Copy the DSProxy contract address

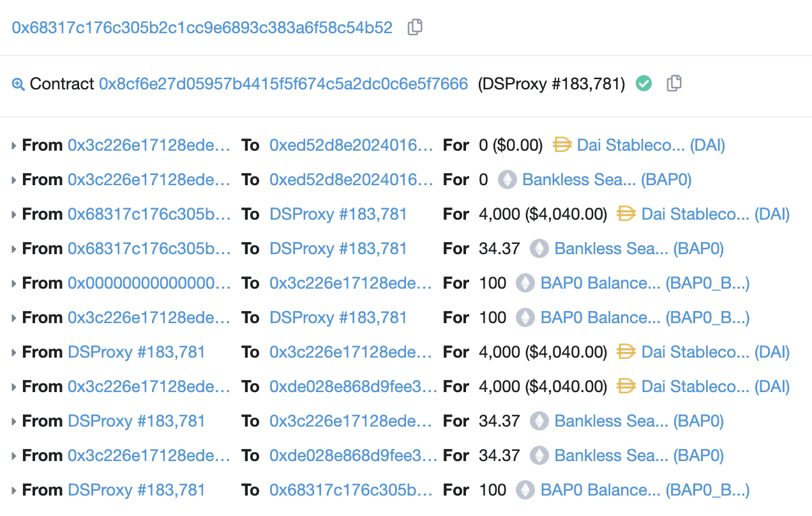[674, 84]
